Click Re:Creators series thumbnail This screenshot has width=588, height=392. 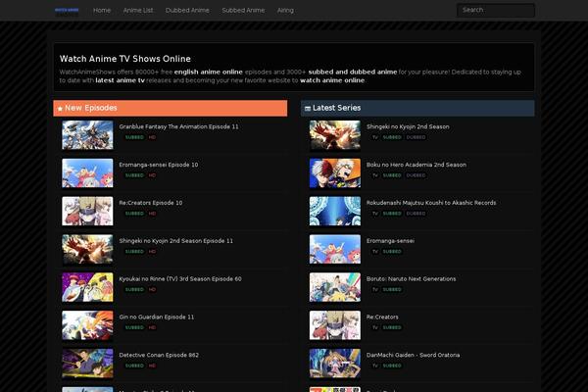335,325
